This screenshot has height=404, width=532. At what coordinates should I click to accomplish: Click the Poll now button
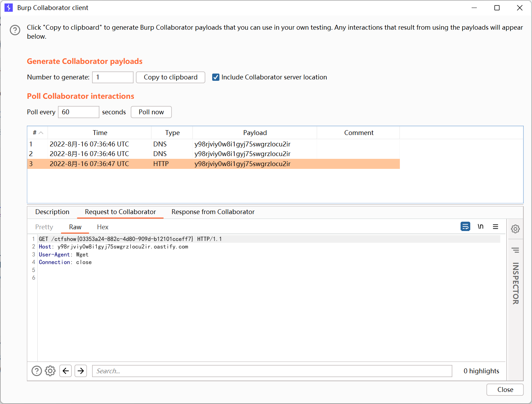(x=151, y=112)
